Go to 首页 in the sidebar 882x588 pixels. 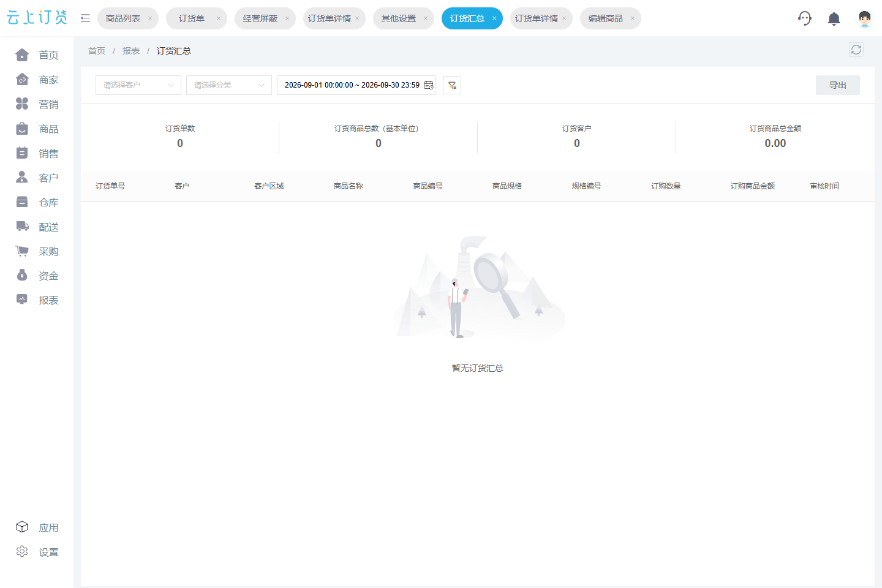click(x=37, y=55)
